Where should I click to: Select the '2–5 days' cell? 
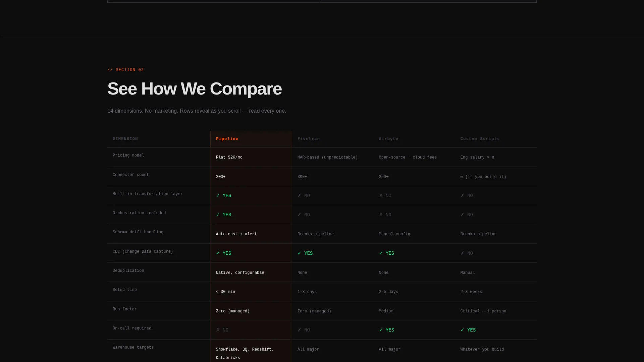(388, 292)
